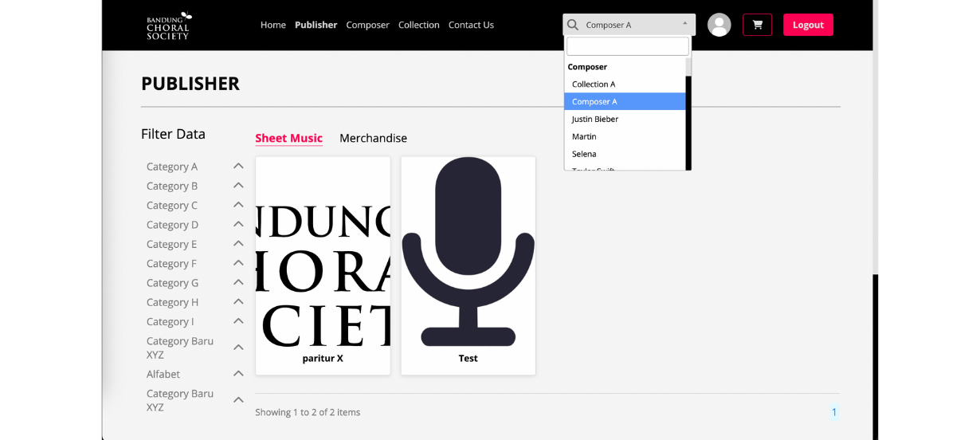Choose Martin in the composer list
980x440 pixels.
click(584, 136)
